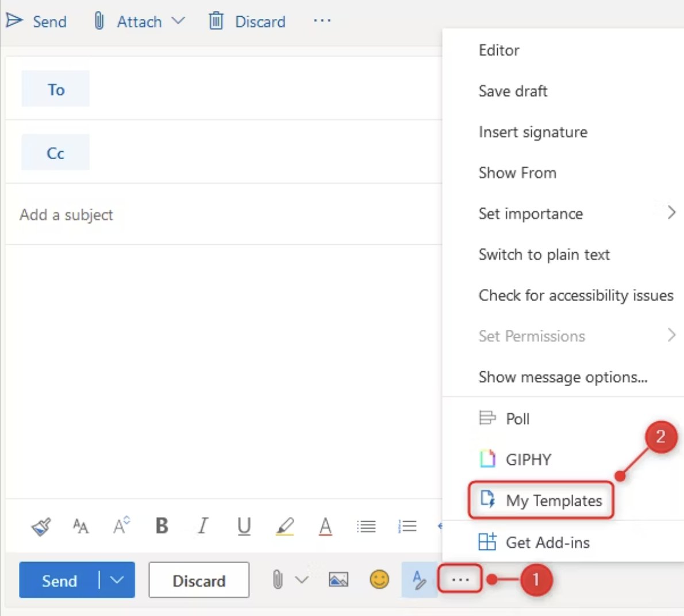Insert a bulleted list
The image size is (684, 616).
[x=366, y=526]
